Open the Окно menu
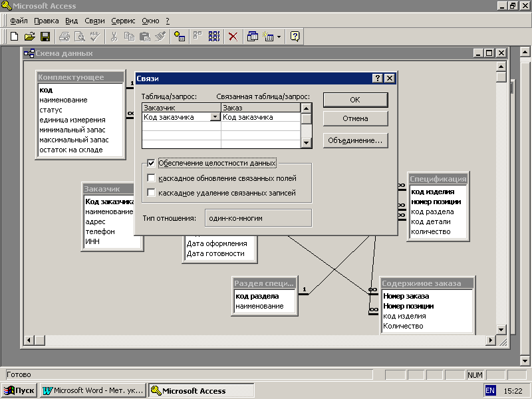532x399 pixels. [x=150, y=21]
